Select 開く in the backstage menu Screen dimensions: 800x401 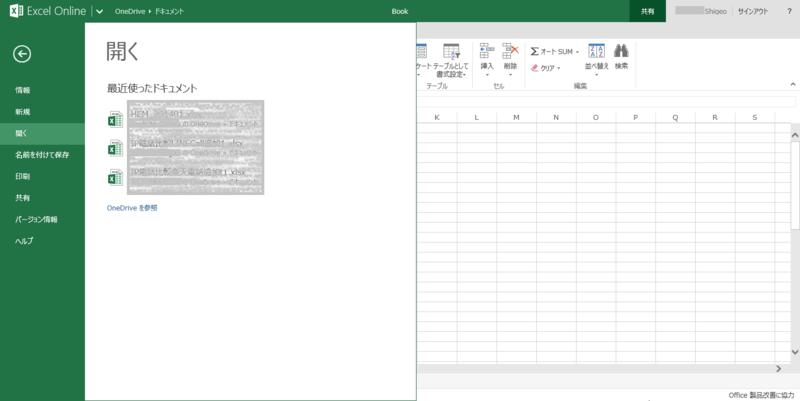42,133
